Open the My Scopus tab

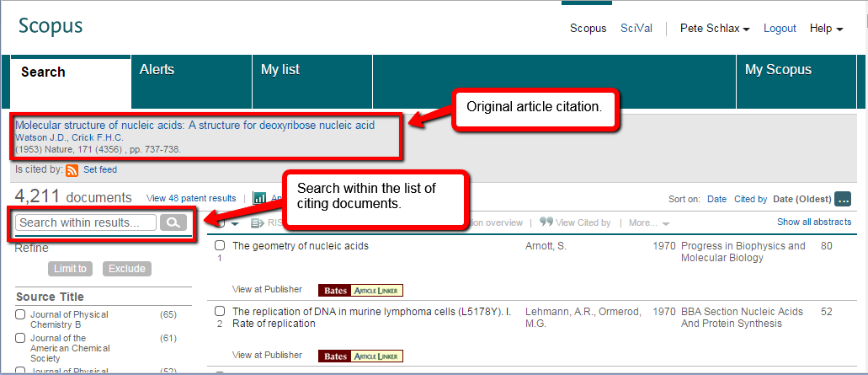click(796, 81)
